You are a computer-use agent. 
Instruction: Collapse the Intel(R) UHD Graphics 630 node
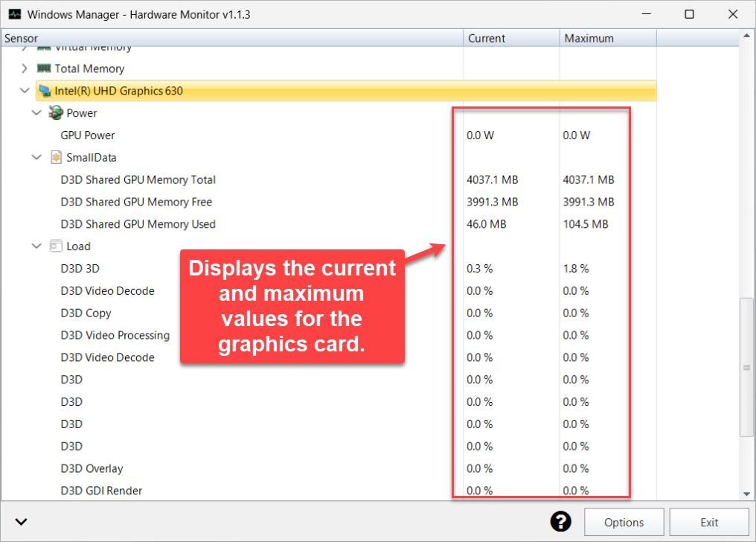[x=25, y=90]
